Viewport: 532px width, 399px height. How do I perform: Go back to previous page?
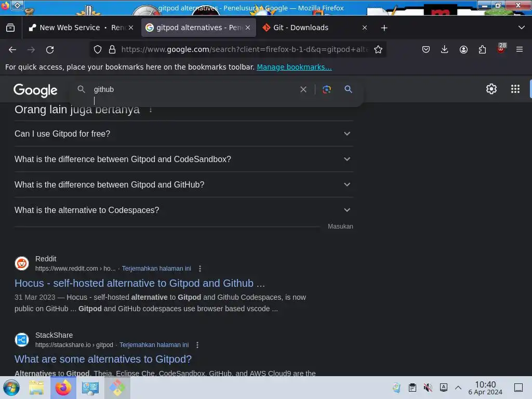pos(12,49)
